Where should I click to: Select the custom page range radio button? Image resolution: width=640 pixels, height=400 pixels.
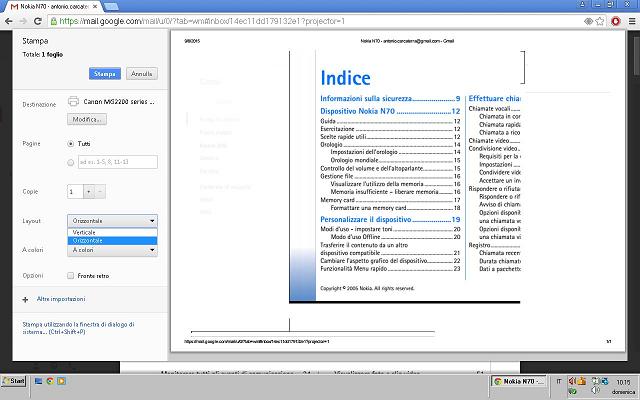tap(70, 162)
